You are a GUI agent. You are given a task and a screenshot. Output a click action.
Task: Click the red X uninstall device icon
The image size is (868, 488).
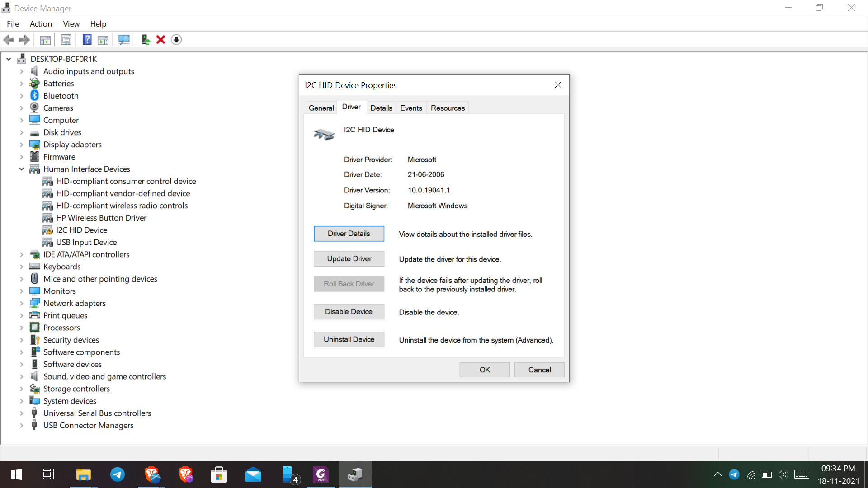[x=160, y=40]
